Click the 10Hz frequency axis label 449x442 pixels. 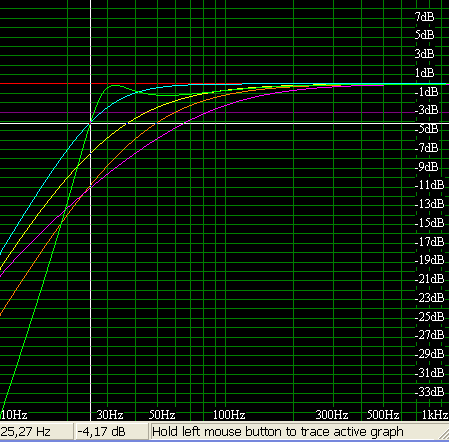point(14,415)
